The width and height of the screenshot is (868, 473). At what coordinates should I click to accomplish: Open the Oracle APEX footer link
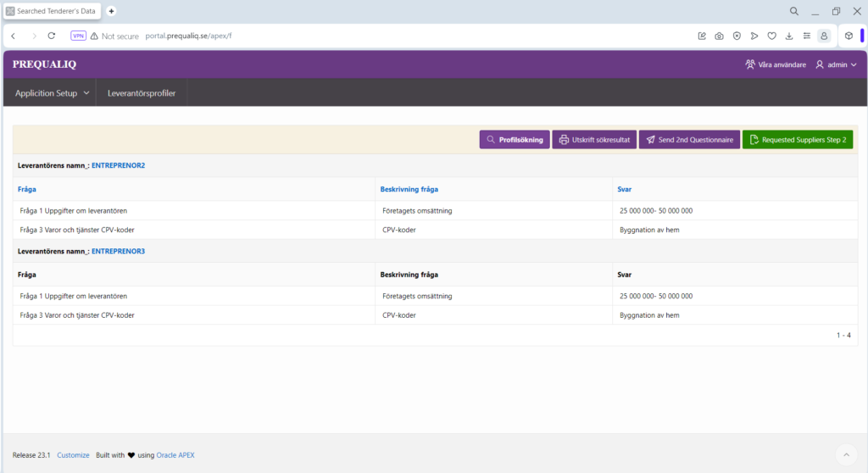(x=175, y=455)
